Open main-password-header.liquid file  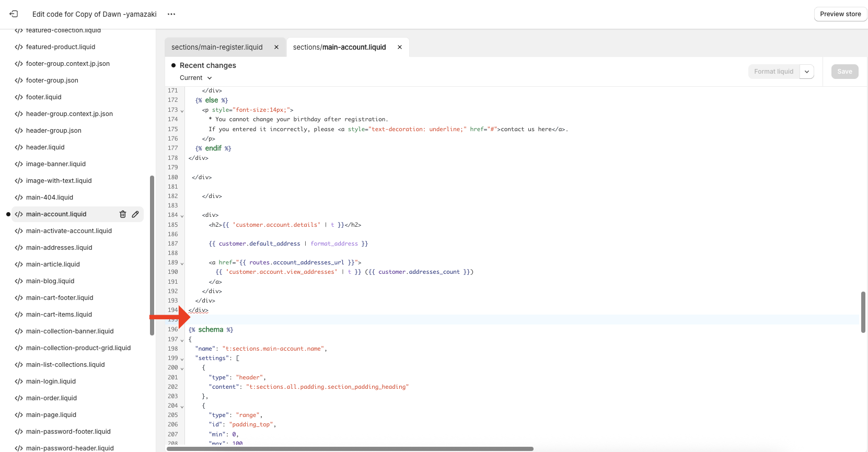(70, 448)
